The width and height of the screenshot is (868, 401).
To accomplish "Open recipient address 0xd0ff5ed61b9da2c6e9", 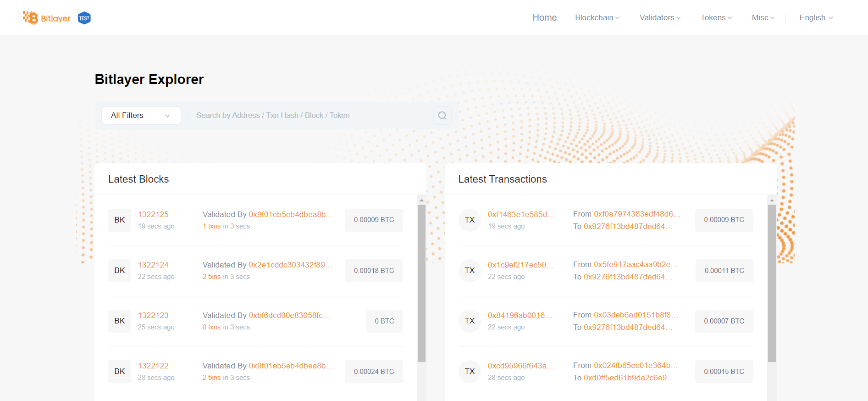I will coord(629,378).
